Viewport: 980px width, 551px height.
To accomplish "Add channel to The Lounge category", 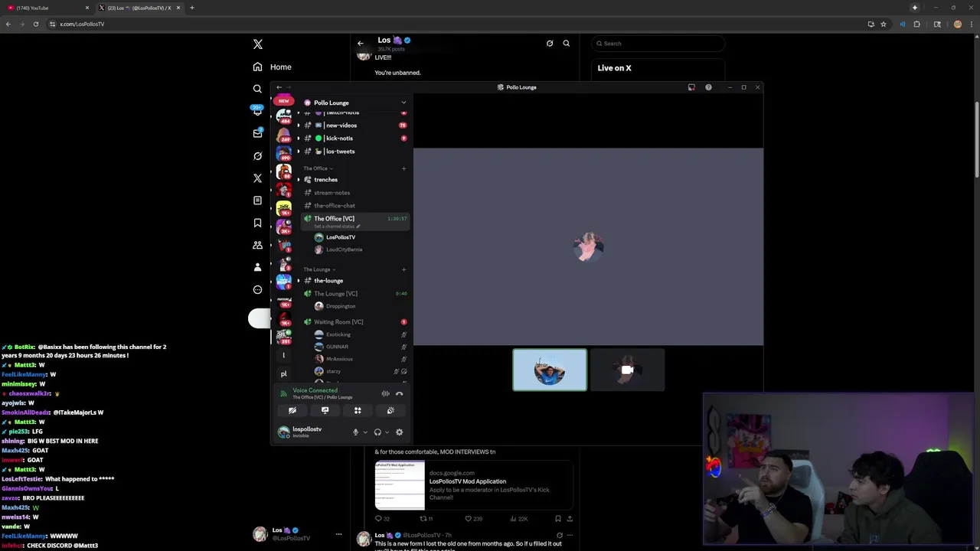I will pos(403,269).
